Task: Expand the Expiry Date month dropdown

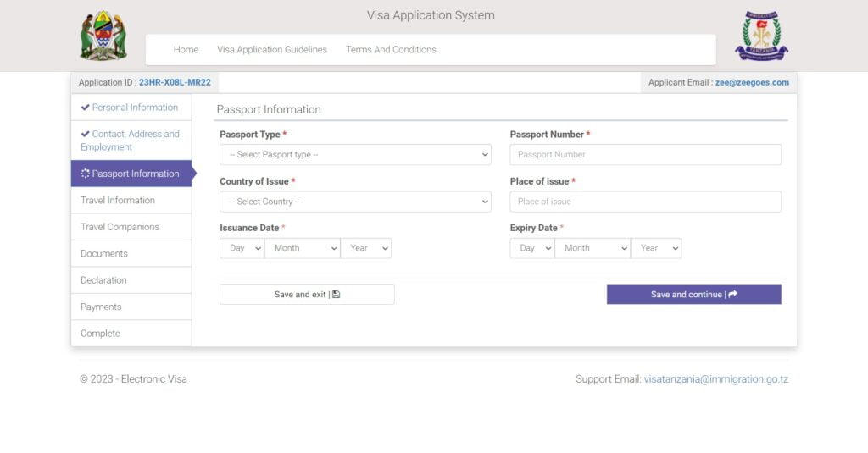Action: tap(592, 248)
